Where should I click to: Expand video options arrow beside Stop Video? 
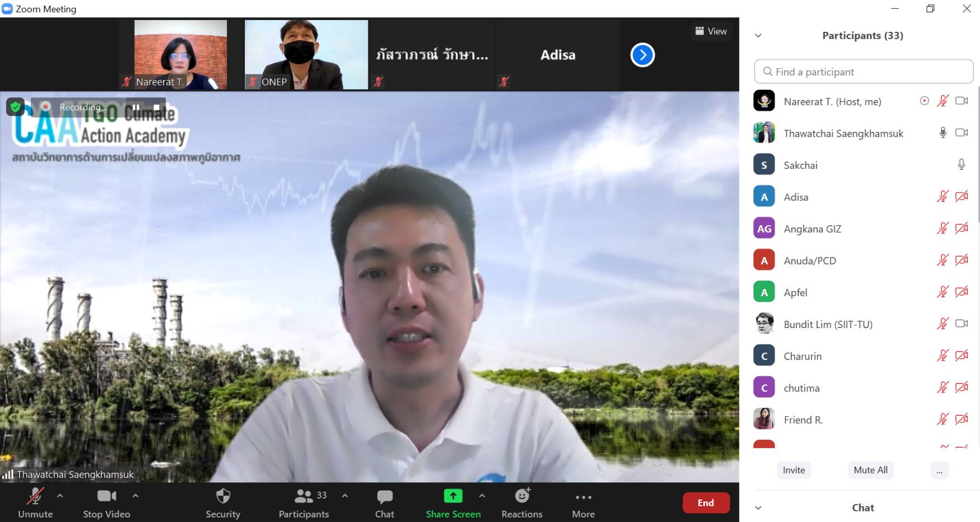click(x=135, y=496)
